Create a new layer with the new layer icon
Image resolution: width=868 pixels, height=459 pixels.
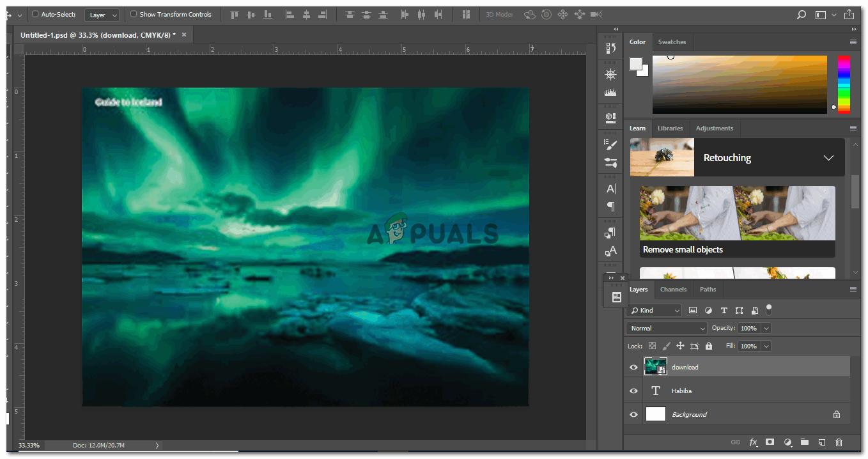coord(822,442)
